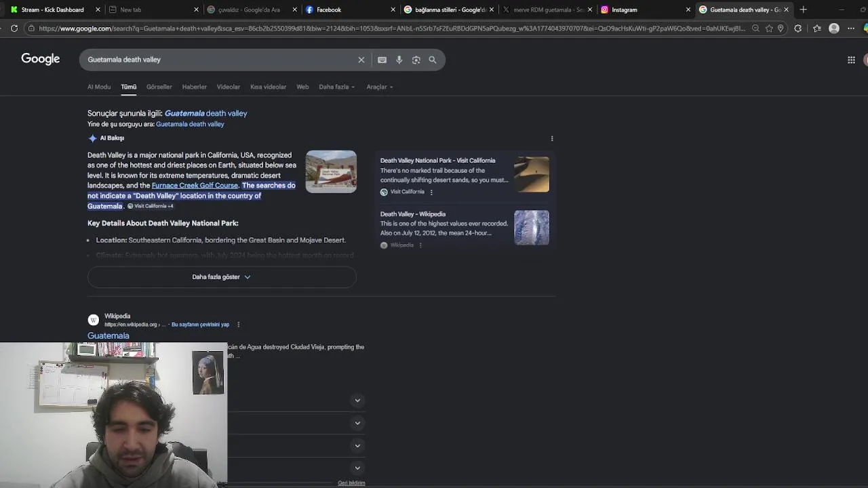Select the Web search filter
The height and width of the screenshot is (488, 868).
coord(302,87)
